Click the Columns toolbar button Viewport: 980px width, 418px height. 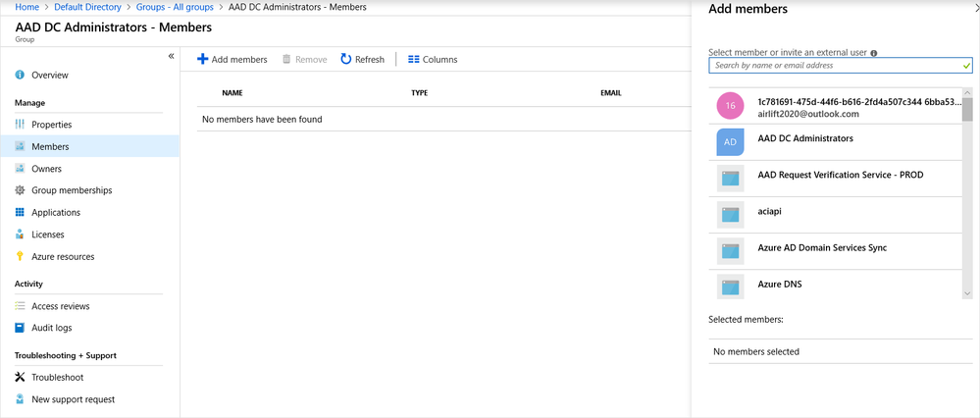(433, 59)
